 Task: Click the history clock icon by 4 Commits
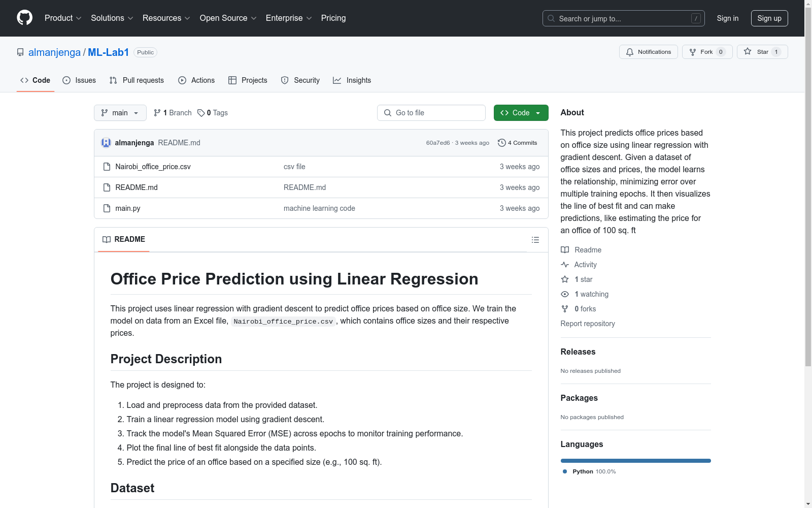[x=502, y=143]
